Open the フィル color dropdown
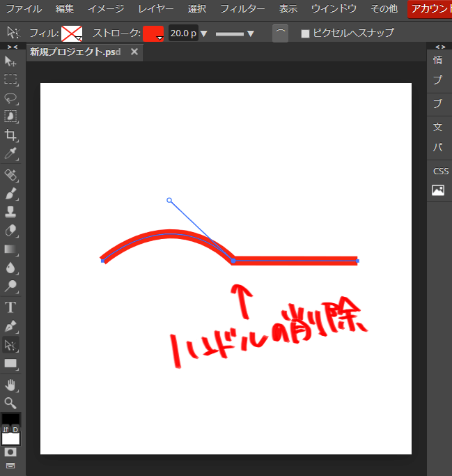The image size is (452, 476). coord(72,33)
